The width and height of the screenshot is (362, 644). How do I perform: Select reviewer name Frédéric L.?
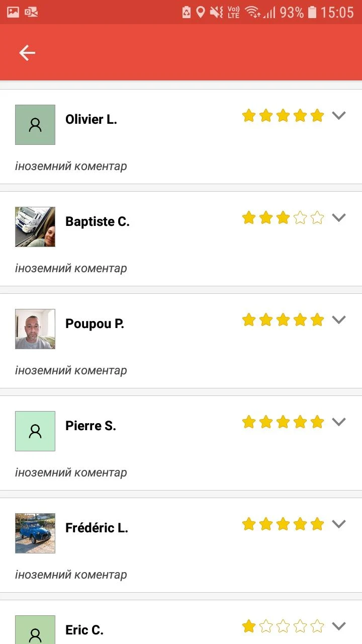pos(97,528)
